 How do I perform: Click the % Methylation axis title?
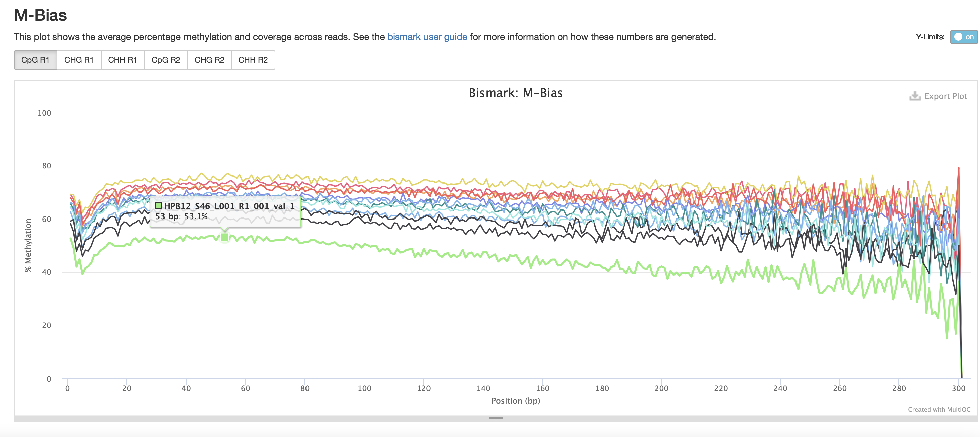[28, 245]
